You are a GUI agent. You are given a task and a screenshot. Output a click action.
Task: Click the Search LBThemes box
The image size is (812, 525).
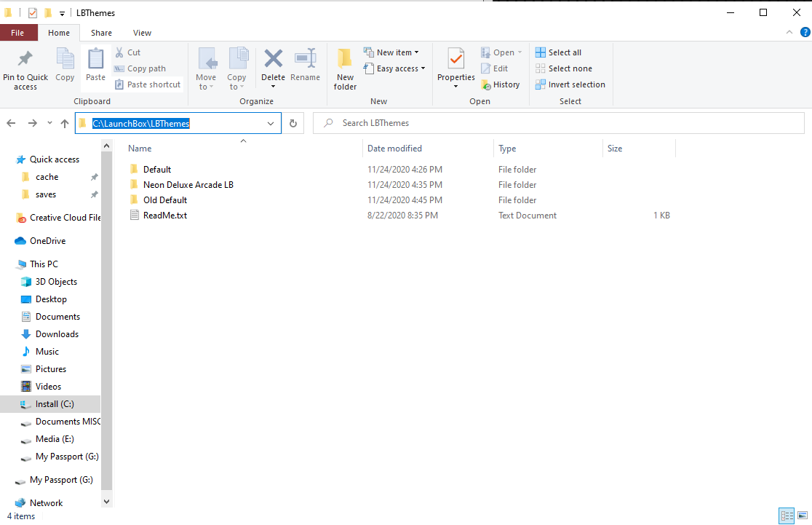pos(558,123)
